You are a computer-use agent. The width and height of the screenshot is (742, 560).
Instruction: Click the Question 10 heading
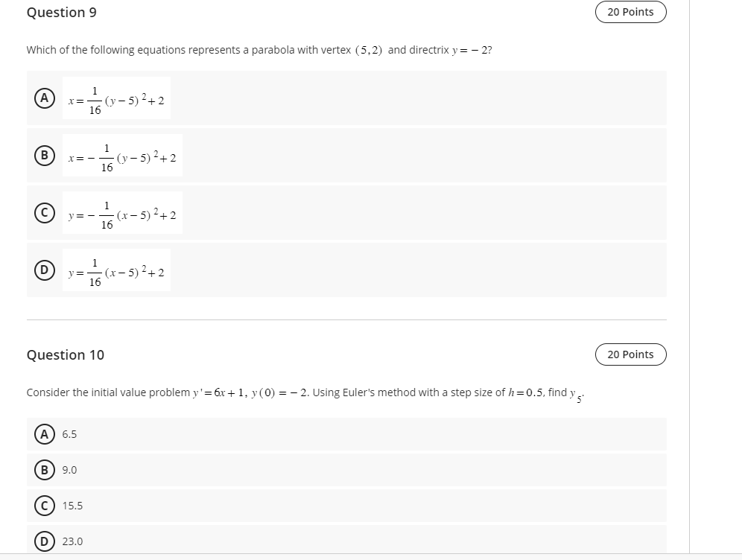click(66, 355)
